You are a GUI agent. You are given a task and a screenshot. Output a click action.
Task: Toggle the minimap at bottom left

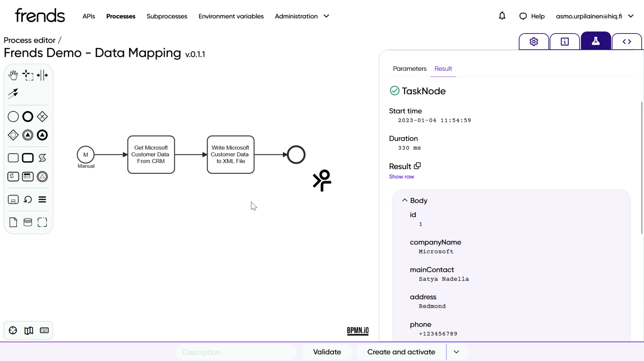[29, 330]
